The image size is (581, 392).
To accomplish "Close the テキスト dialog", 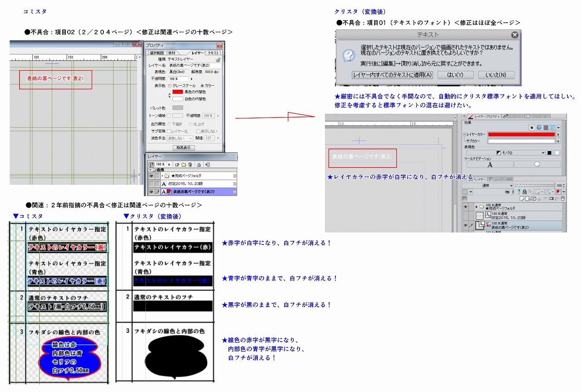I will 514,34.
